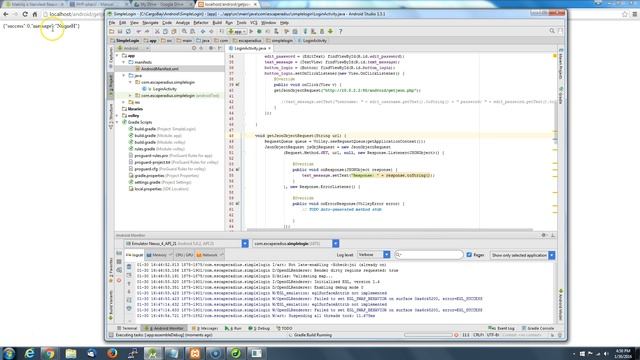Select proguard-rules.pro in project tree
This screenshot has height=360, width=640.
[x=171, y=156]
